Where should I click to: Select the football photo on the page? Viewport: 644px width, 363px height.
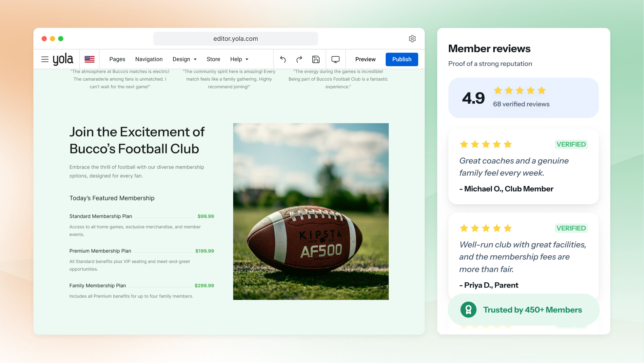311,212
